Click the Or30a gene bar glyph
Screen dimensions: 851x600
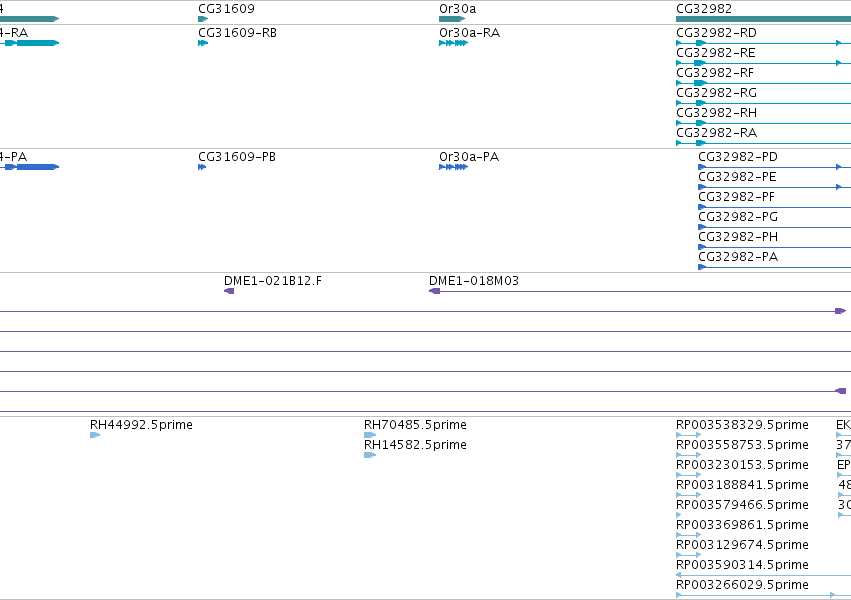pyautogui.click(x=452, y=19)
